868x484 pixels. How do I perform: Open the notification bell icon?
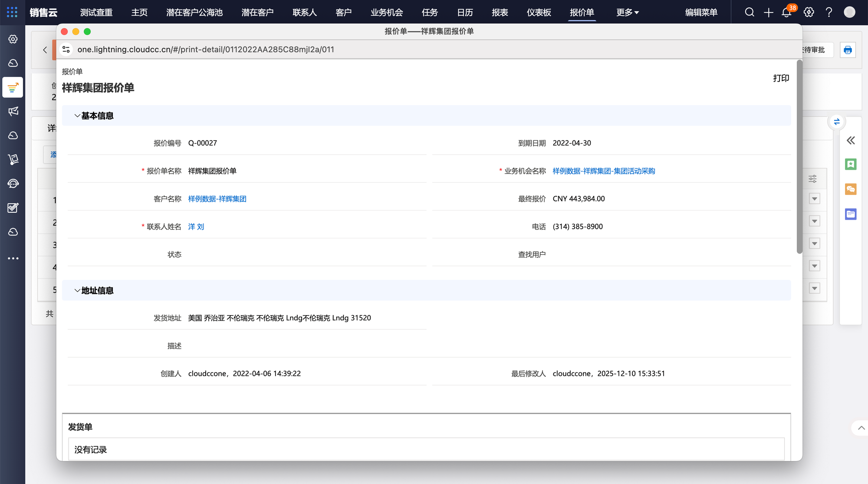pos(786,12)
